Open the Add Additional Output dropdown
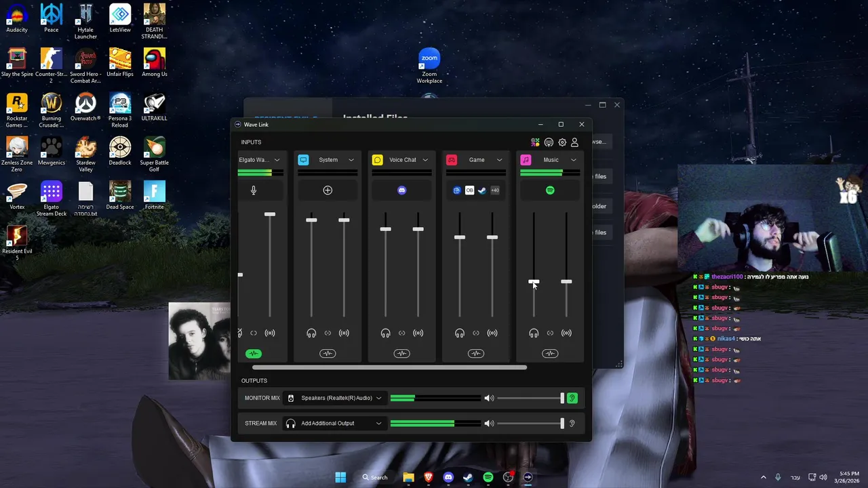This screenshot has width=868, height=488. click(x=335, y=424)
